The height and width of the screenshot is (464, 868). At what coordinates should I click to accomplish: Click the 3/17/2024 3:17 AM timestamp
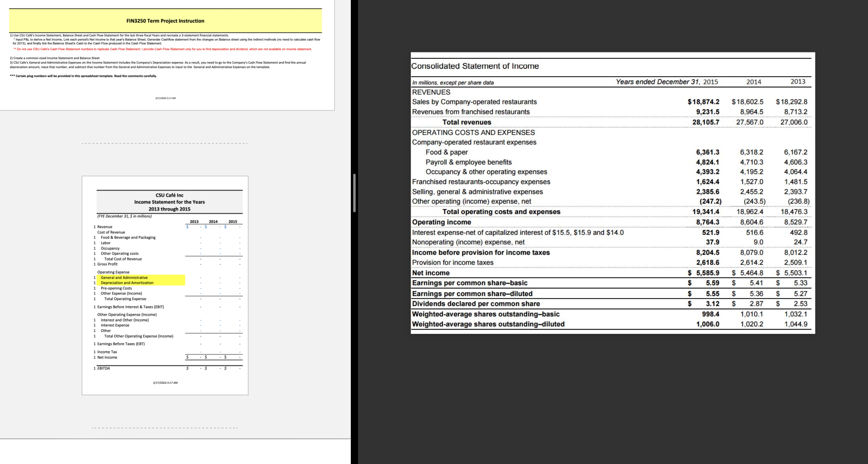click(165, 382)
